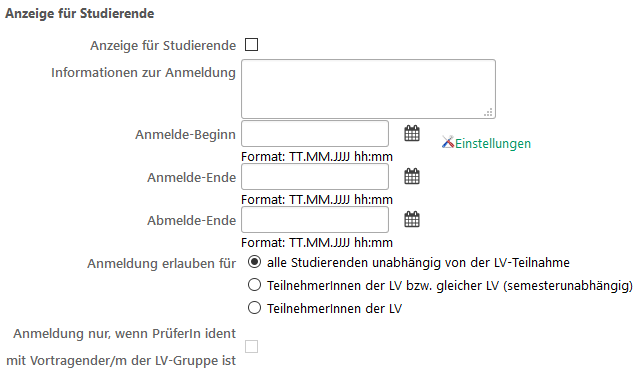This screenshot has height=374, width=640.
Task: Choose the plain TeilnehmerInnen der LV radio button
Action: tap(254, 307)
